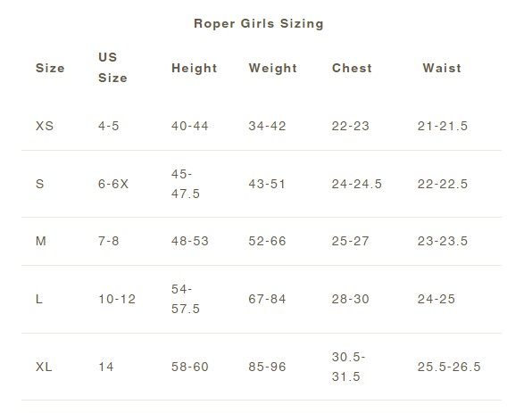Click the Weight column header
This screenshot has height=413, width=532.
pos(273,68)
